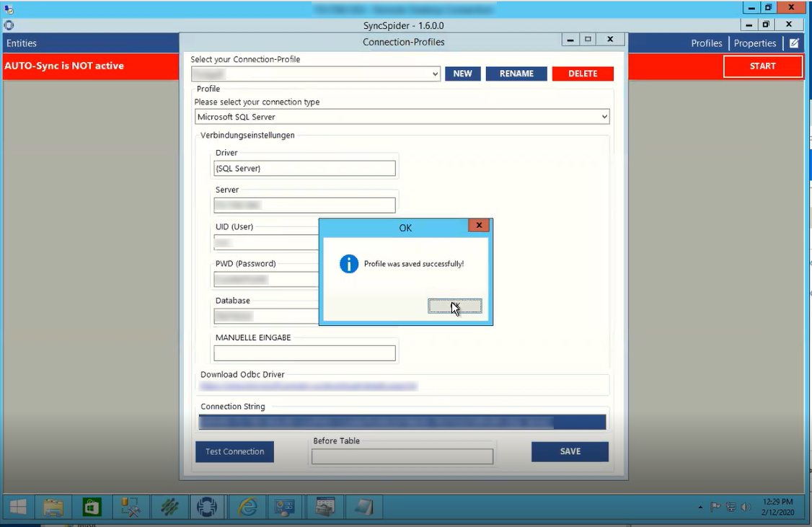812x527 pixels.
Task: Show hidden system tray icons
Action: pyautogui.click(x=701, y=507)
